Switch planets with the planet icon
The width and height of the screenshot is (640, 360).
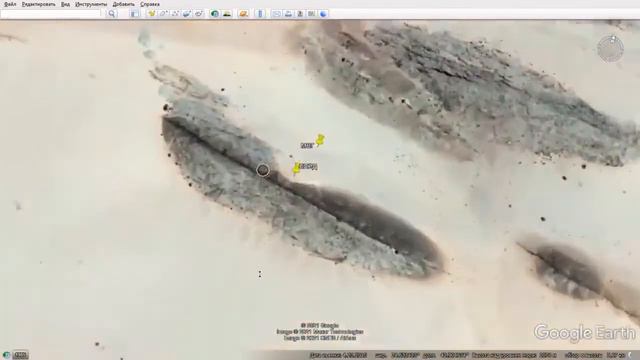tap(243, 13)
